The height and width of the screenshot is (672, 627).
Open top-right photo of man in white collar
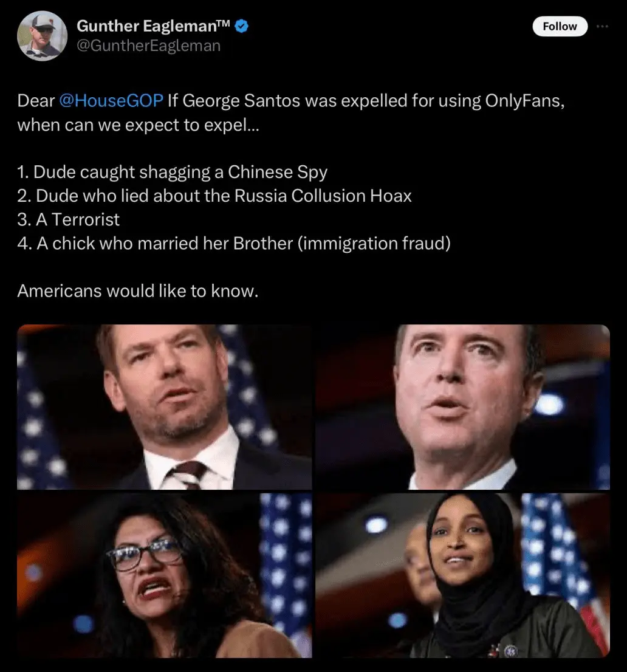coord(463,406)
